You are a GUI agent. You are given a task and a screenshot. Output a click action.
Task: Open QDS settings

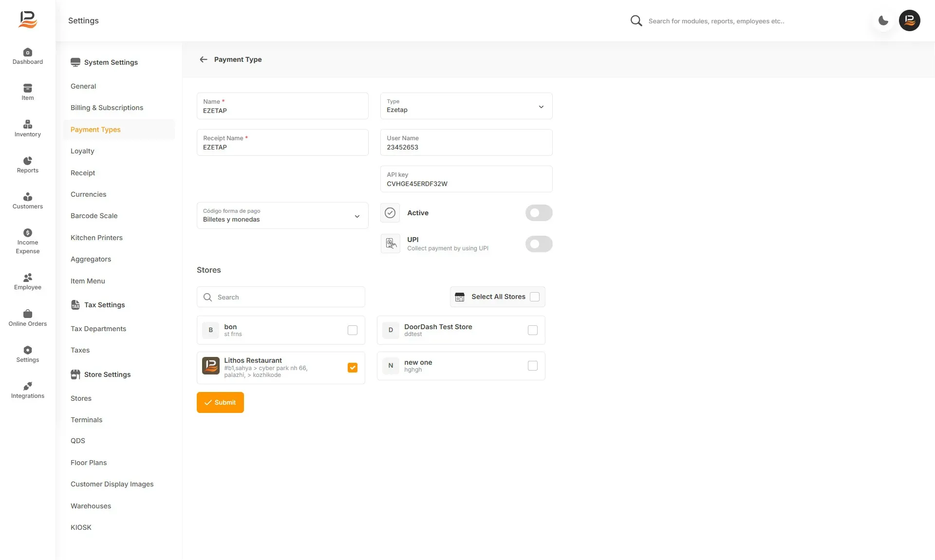tap(78, 441)
